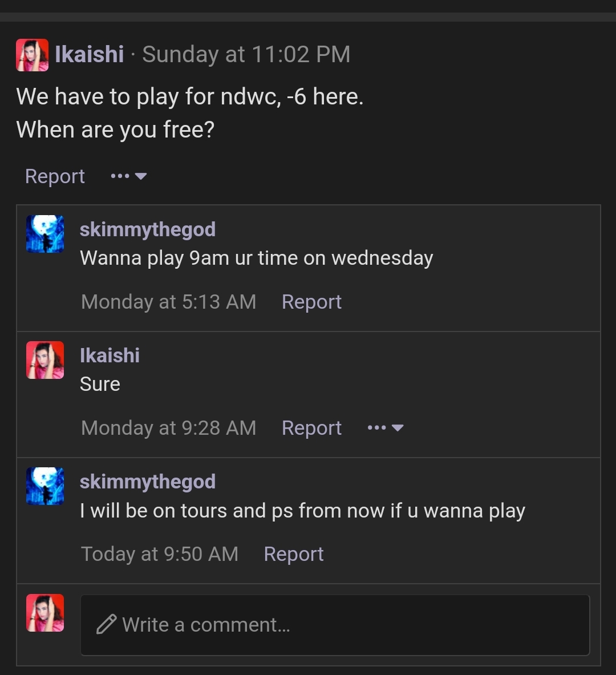The height and width of the screenshot is (675, 616).
Task: Click the 'Monday at 5:13 AM' timestamp
Action: [169, 302]
